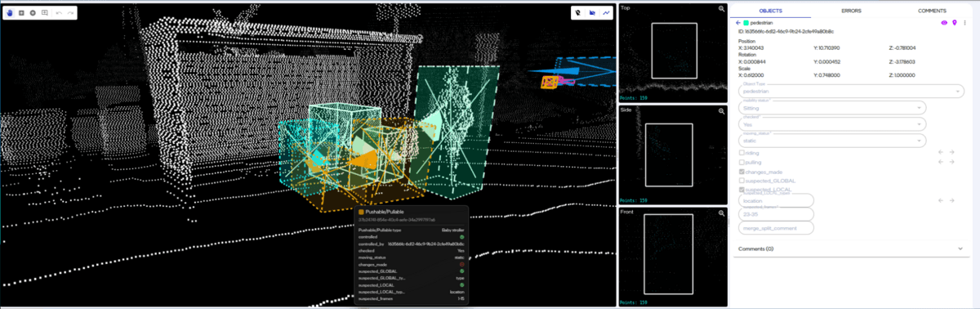Click the merge_split_comment input field
This screenshot has width=980, height=309.
point(776,228)
